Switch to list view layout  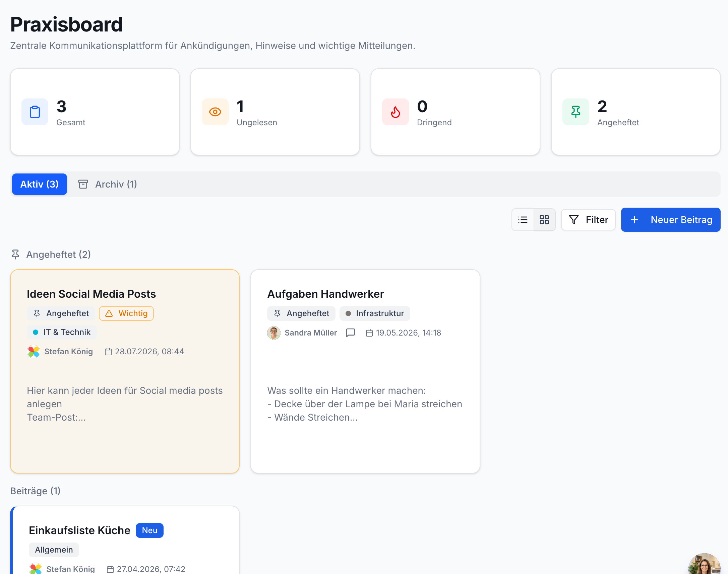523,220
